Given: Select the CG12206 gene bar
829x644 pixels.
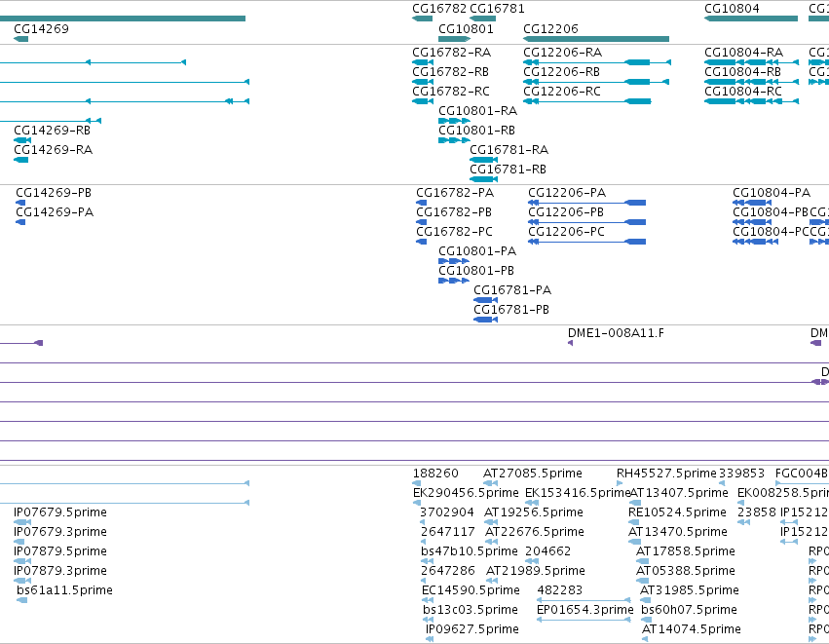Looking at the screenshot, I should coord(596,39).
